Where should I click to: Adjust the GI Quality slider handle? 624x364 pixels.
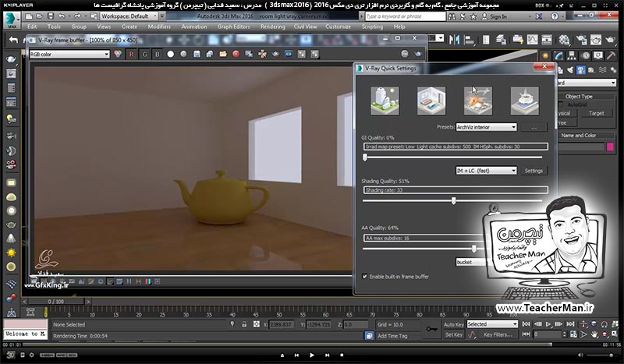click(365, 157)
